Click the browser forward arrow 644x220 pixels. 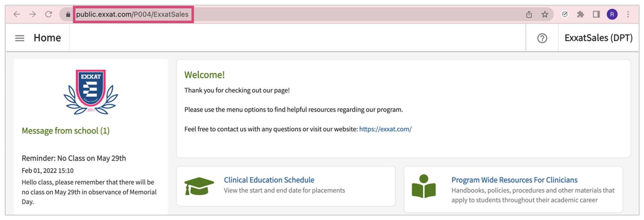point(33,14)
